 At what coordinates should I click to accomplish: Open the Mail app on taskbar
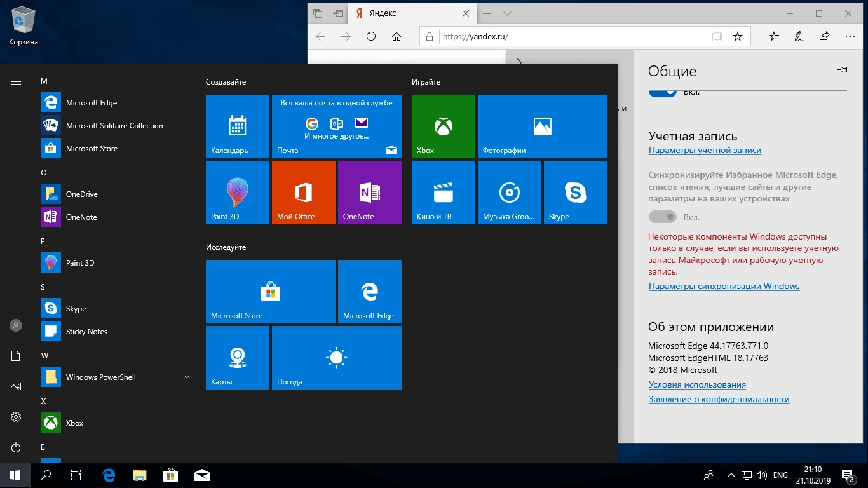coord(202,475)
